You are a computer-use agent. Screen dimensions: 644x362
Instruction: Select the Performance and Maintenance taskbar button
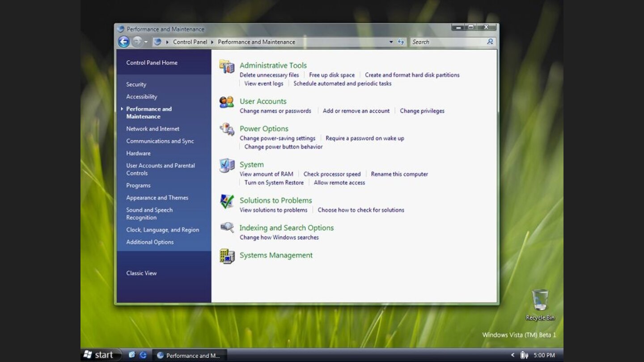point(190,355)
